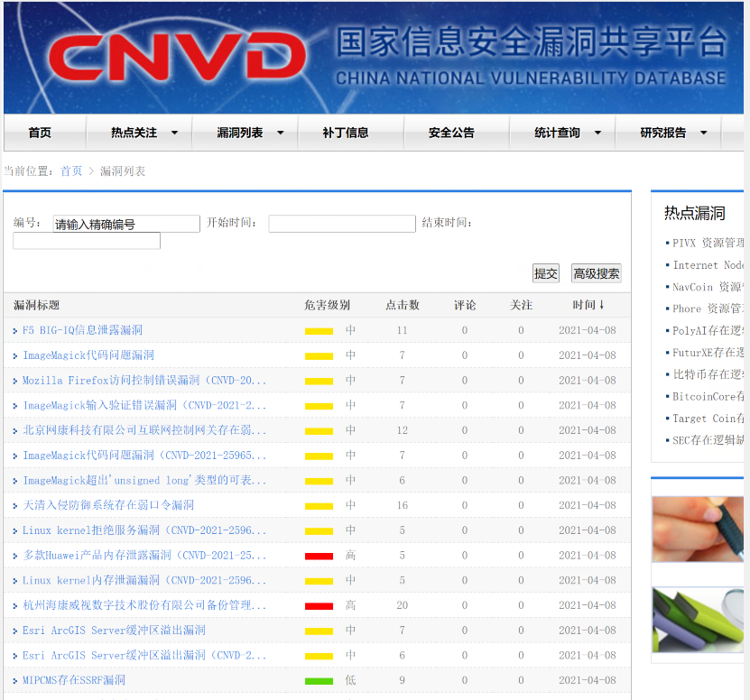Submit the search with 提交 button
750x700 pixels.
pos(546,273)
